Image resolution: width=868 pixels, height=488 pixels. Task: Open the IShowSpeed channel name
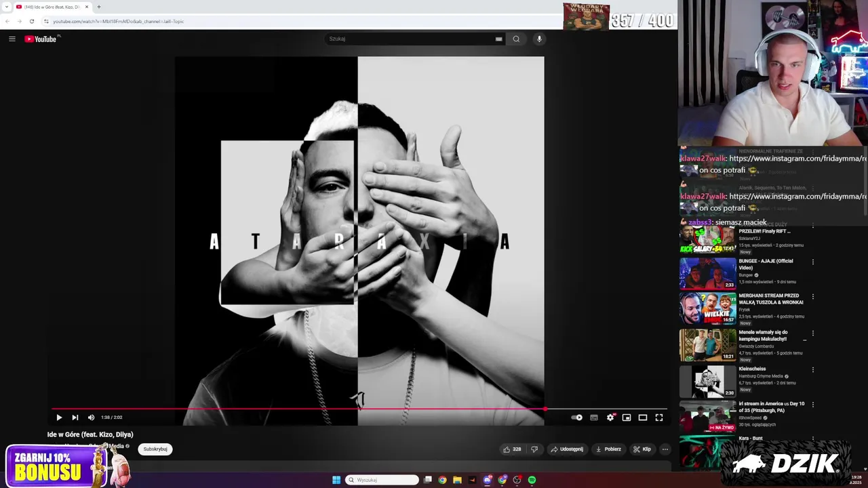pyautogui.click(x=751, y=418)
